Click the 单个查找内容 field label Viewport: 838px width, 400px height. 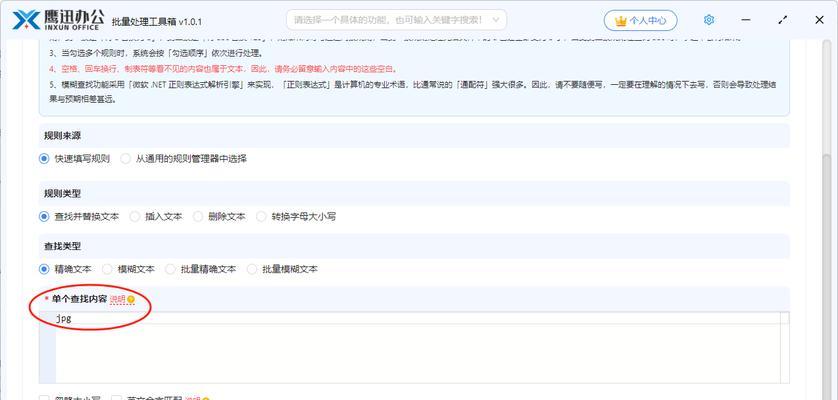pos(79,300)
